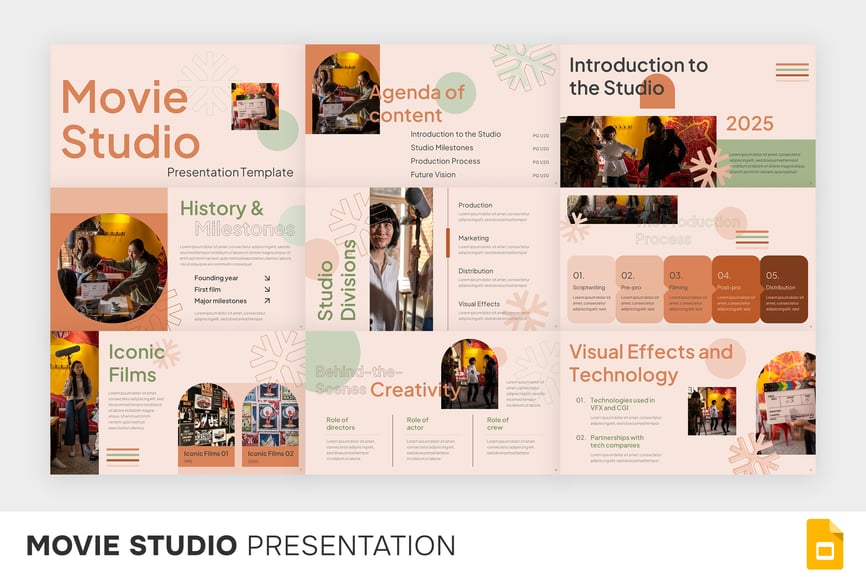866x577 pixels.
Task: Select the 01. Scriptwriting step box
Action: pos(590,289)
